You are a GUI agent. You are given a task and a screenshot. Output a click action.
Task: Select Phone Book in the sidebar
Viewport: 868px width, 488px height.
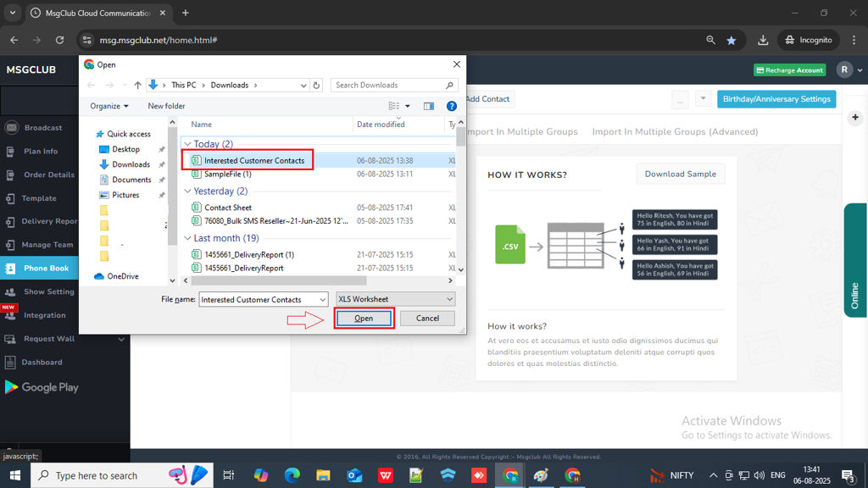point(39,269)
